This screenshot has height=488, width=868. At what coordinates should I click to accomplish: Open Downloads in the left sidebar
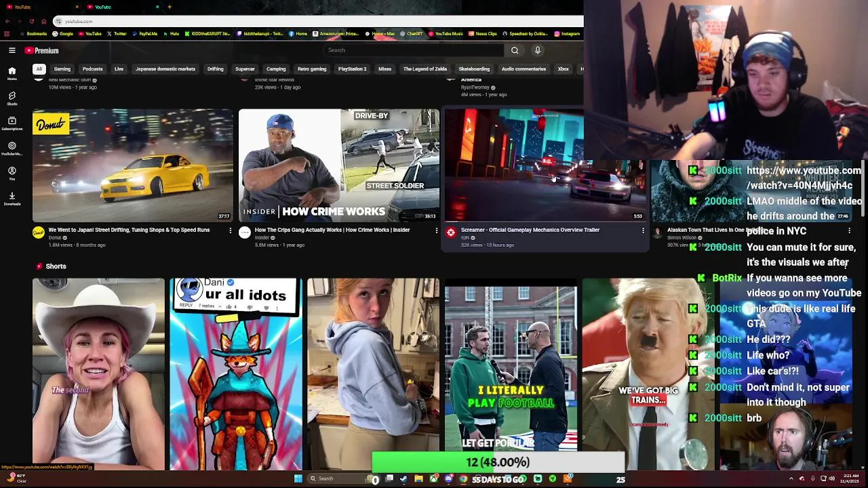point(12,199)
